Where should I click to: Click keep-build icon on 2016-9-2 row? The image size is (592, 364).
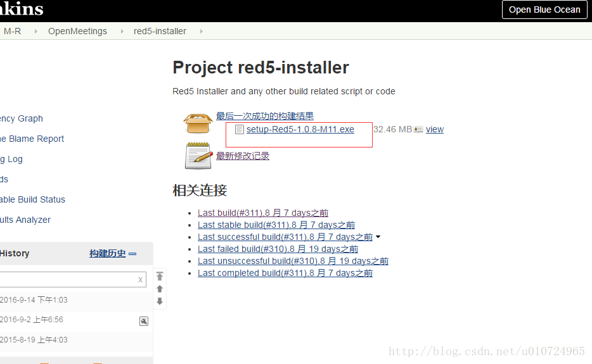(x=144, y=322)
